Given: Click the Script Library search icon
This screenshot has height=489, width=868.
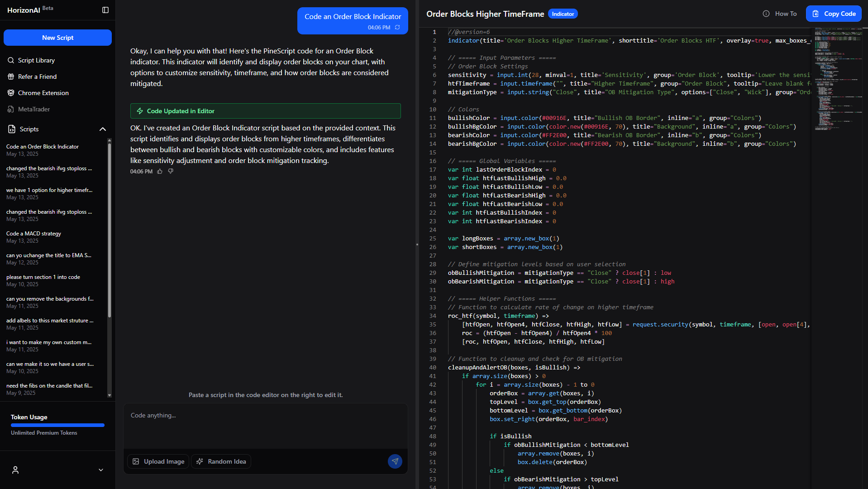Looking at the screenshot, I should pos(11,60).
